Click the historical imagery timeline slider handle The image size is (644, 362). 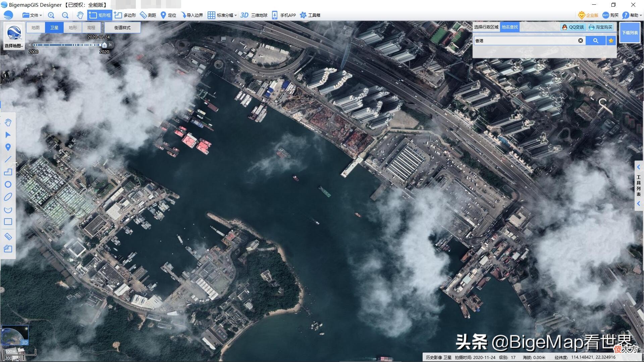point(104,45)
